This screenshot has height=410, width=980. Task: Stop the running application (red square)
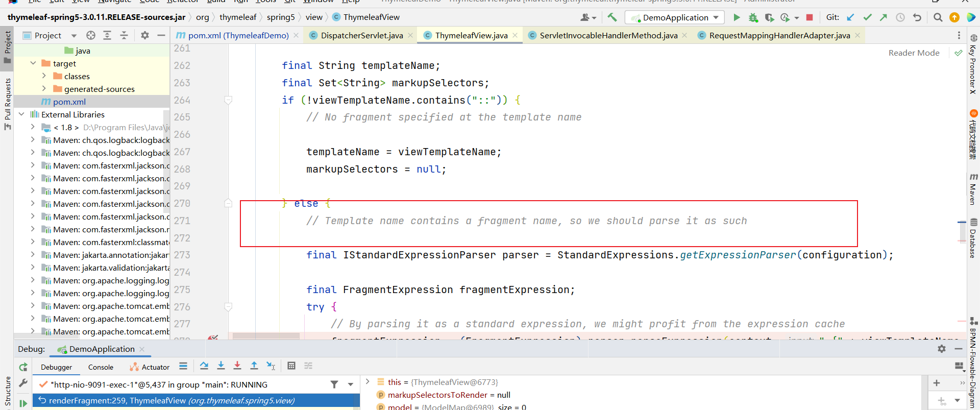pyautogui.click(x=809, y=17)
